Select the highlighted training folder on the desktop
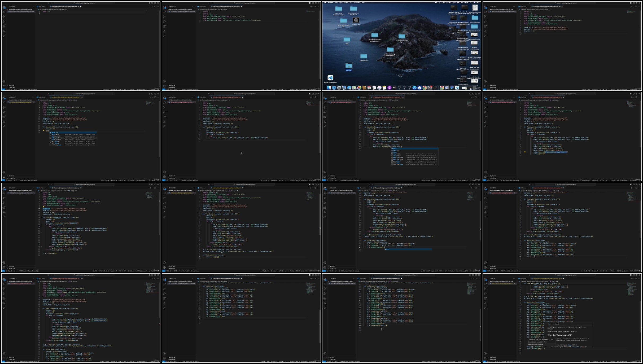 pyautogui.click(x=349, y=66)
